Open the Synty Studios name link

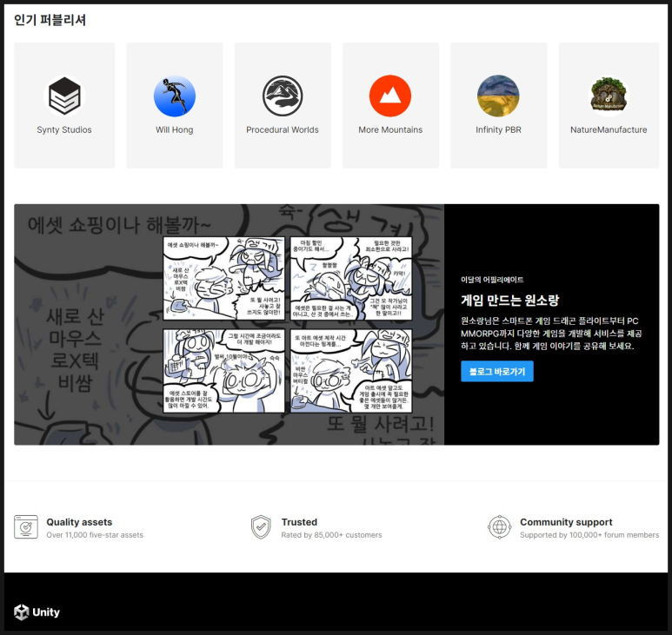(x=64, y=129)
